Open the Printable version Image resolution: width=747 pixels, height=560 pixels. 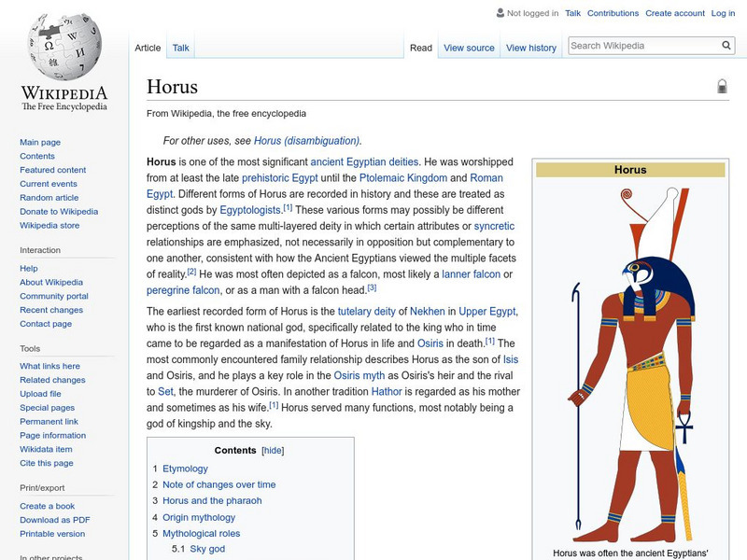pyautogui.click(x=52, y=533)
